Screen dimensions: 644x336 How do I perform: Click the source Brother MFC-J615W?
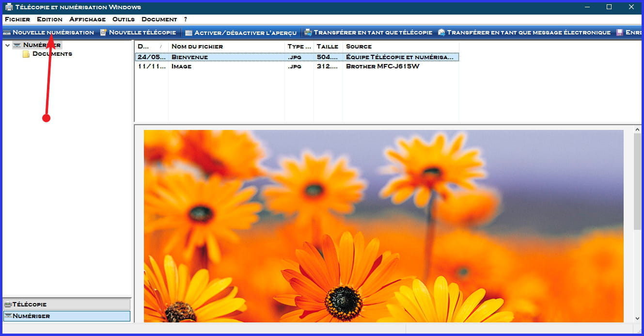click(383, 66)
